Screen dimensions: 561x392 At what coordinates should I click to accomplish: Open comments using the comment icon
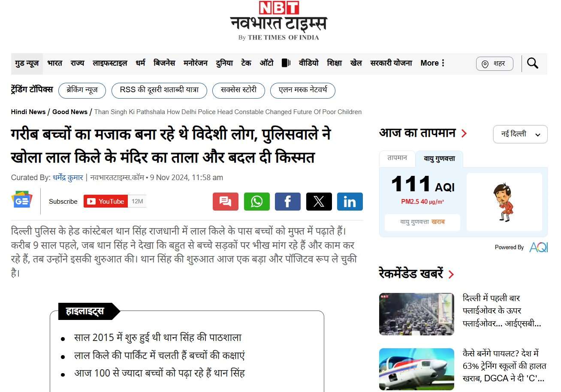coord(226,202)
